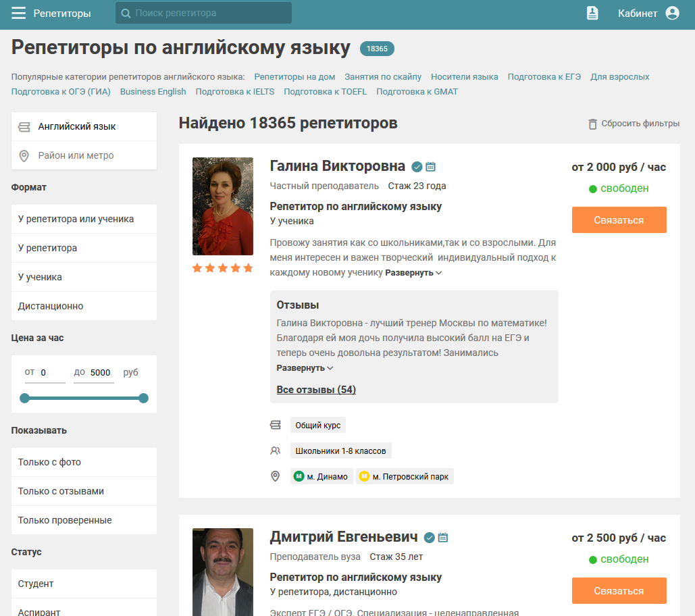Click calendar icon beside Галина Викторовна
The height and width of the screenshot is (616, 695).
(431, 167)
